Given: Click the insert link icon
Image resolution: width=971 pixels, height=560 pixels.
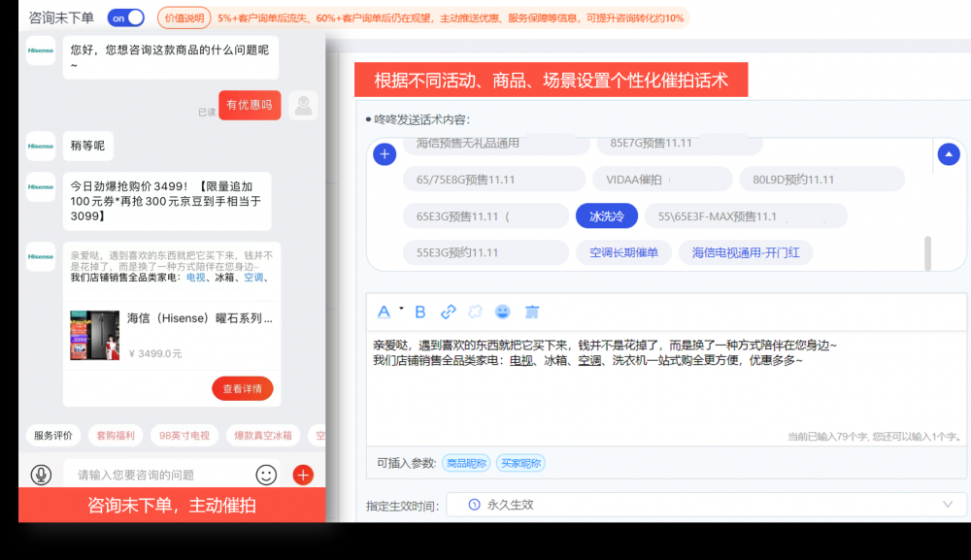Looking at the screenshot, I should (448, 312).
